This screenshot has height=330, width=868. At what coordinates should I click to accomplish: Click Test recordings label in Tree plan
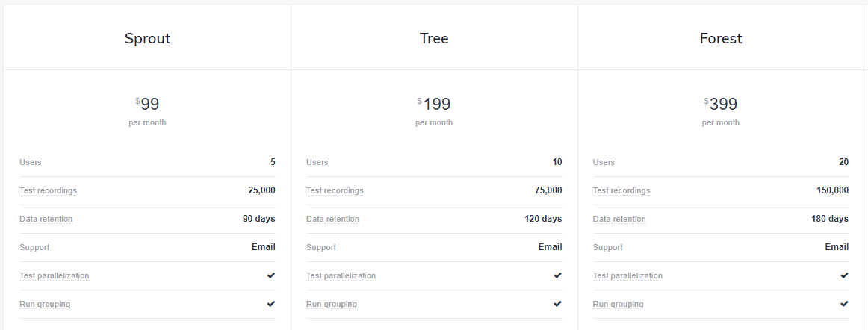click(x=335, y=190)
